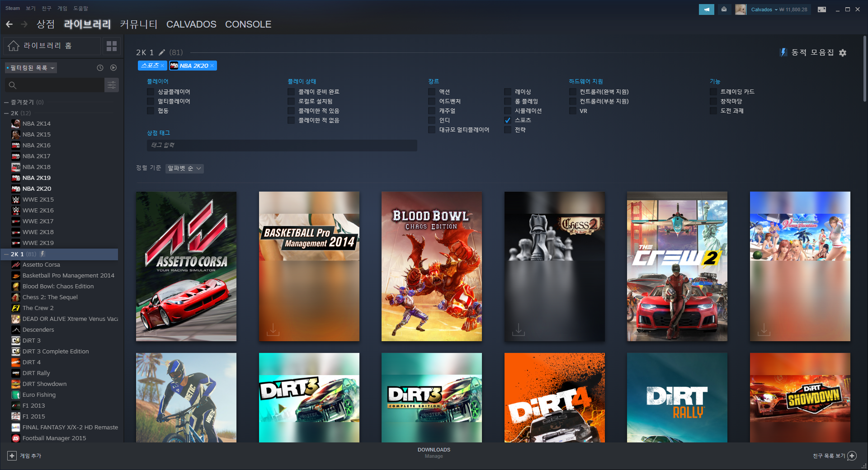868x470 pixels.
Task: Select Football Manager 2015 in sidebar
Action: pos(54,438)
